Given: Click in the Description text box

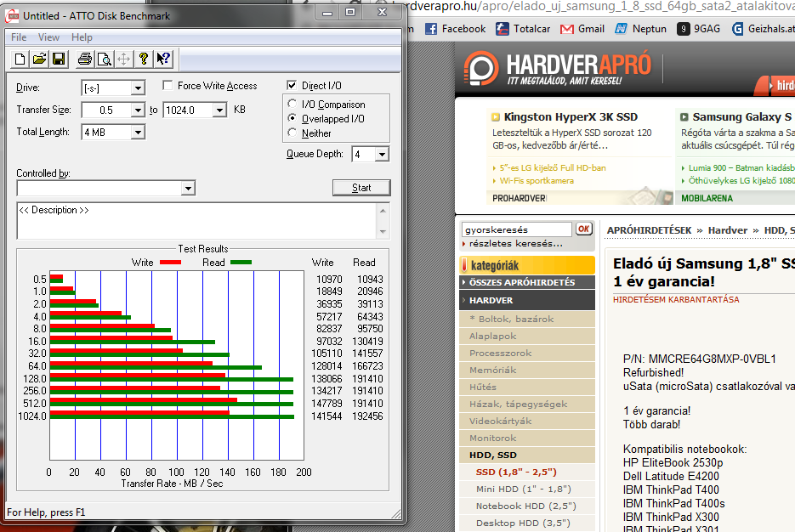Looking at the screenshot, I should coord(196,221).
